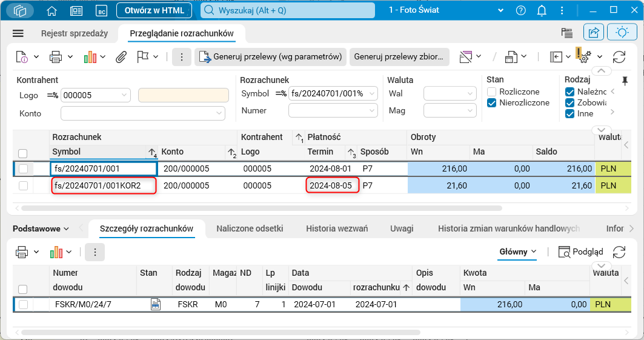Click the printer icon in top toolbar

(56, 57)
